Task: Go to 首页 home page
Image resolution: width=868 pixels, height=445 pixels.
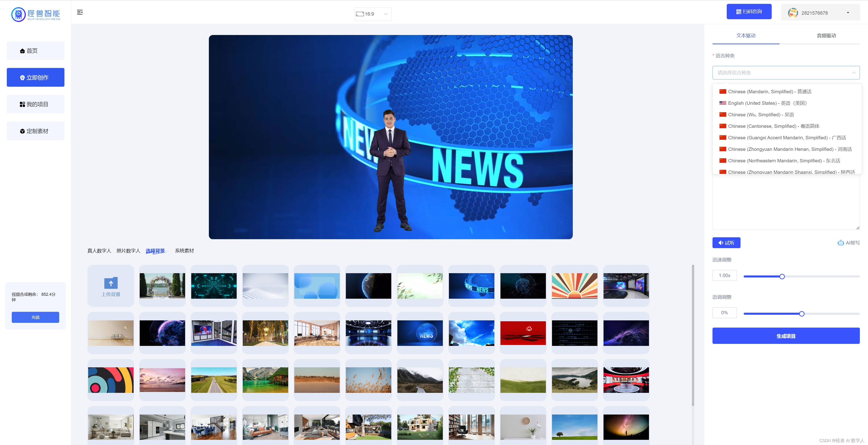Action: coord(35,51)
